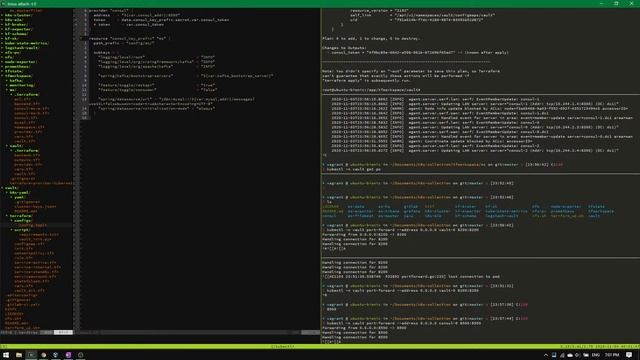This screenshot has width=640, height=360.
Task: Open File Explorer from the taskbar
Action: click(x=19, y=355)
